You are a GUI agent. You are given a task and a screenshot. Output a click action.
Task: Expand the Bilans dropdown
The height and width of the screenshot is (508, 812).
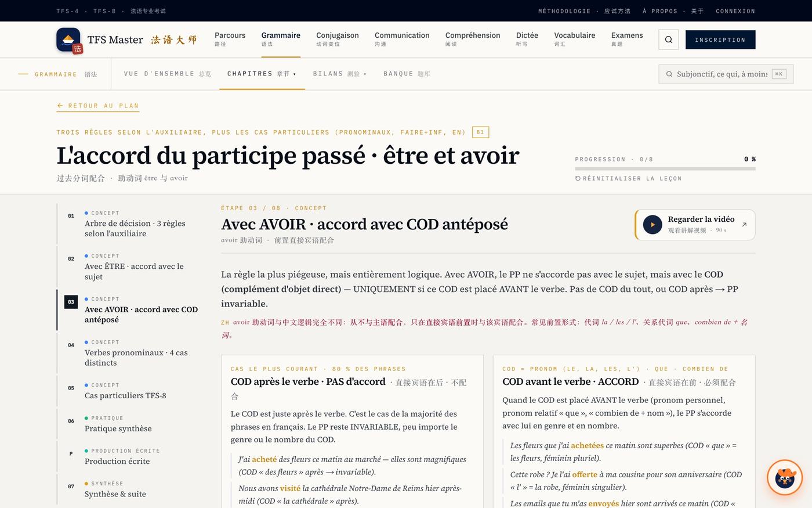(x=340, y=74)
